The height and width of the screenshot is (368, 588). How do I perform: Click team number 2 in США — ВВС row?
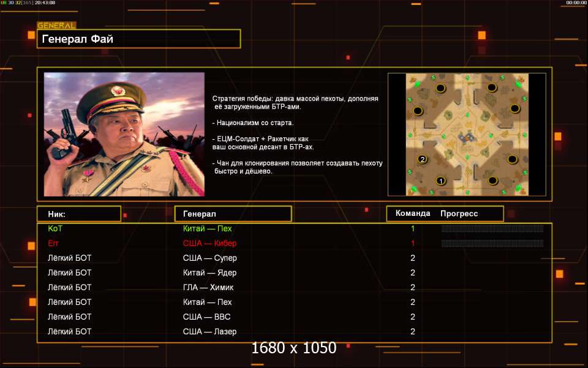point(413,317)
